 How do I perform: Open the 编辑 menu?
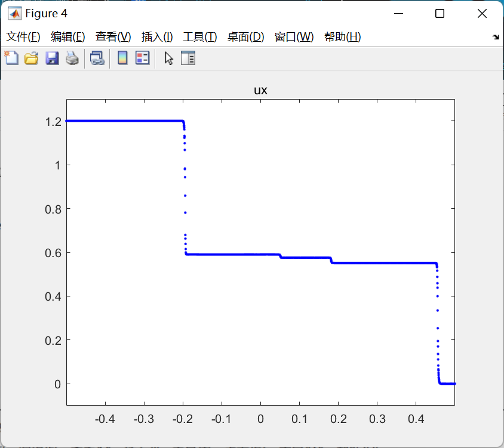click(x=67, y=36)
